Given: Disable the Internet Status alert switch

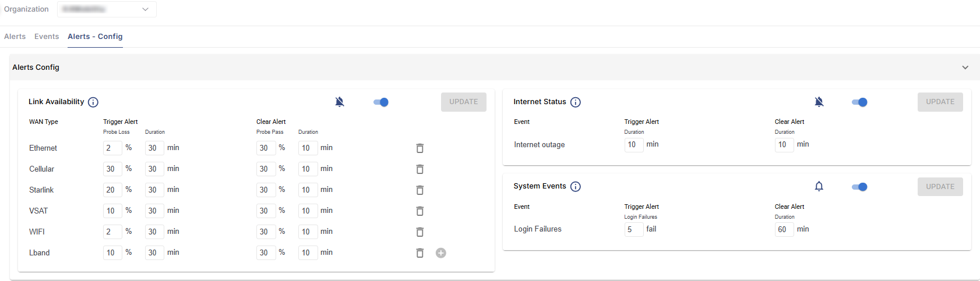Looking at the screenshot, I should pyautogui.click(x=859, y=102).
